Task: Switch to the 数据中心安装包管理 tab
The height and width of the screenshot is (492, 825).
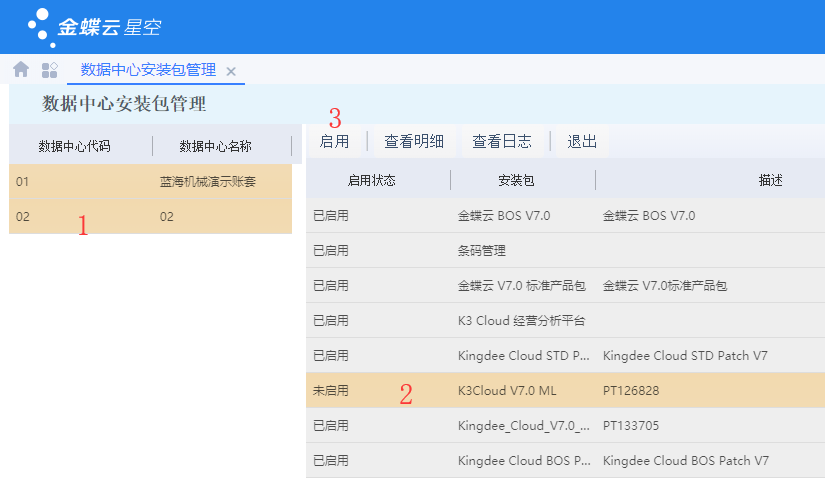Action: [x=148, y=69]
